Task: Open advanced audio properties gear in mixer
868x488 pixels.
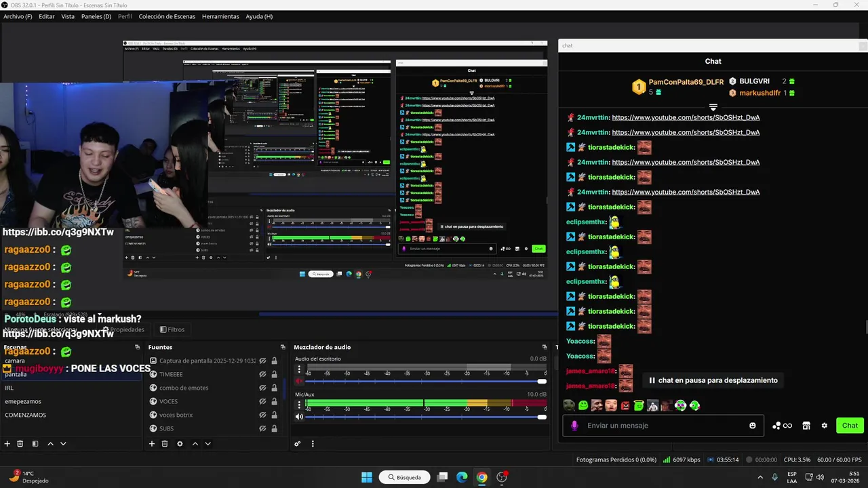Action: click(x=297, y=444)
